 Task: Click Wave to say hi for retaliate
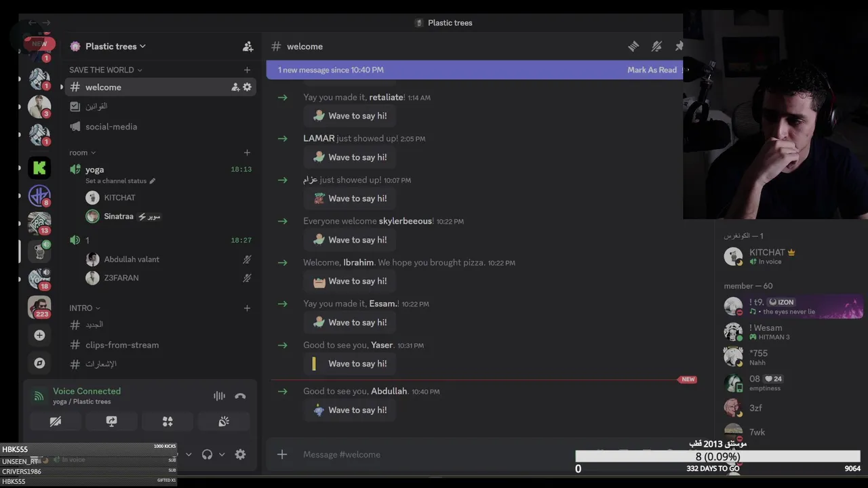349,116
